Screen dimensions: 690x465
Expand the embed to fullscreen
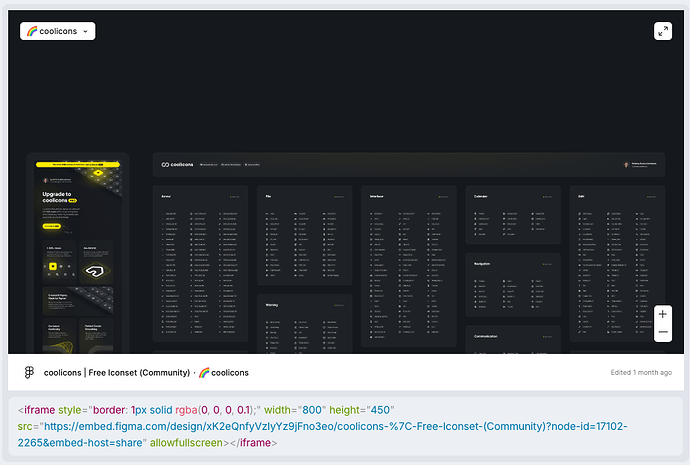point(663,31)
